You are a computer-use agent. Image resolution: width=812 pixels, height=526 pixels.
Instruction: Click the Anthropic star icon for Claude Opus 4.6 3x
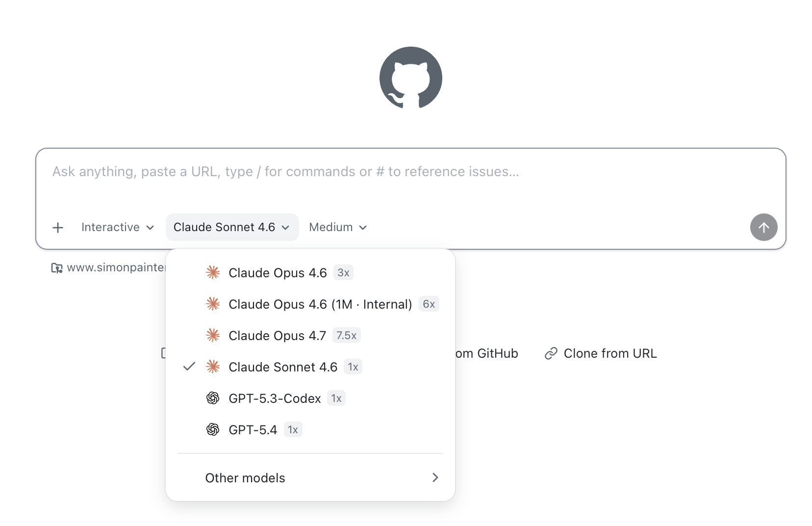pyautogui.click(x=213, y=272)
